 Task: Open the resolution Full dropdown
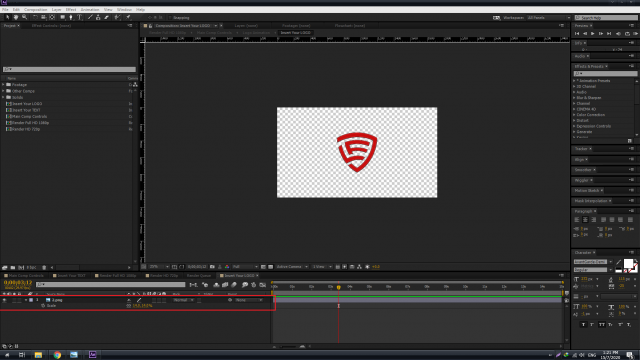click(x=245, y=267)
